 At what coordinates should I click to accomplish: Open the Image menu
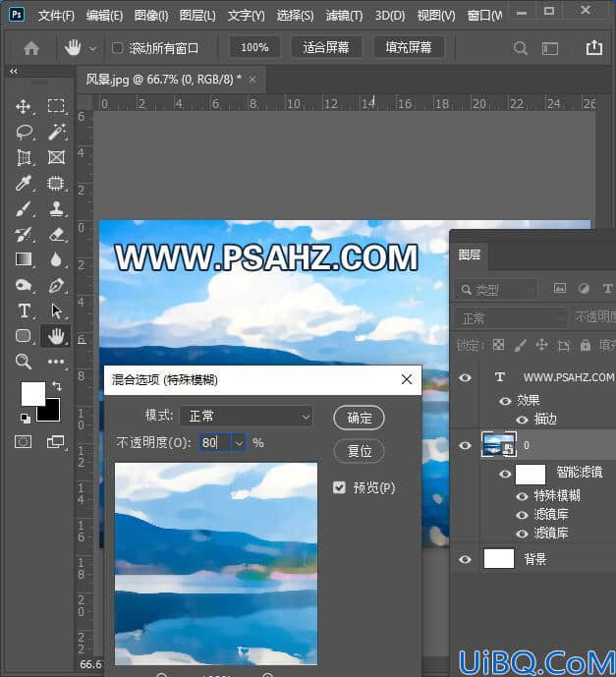151,17
